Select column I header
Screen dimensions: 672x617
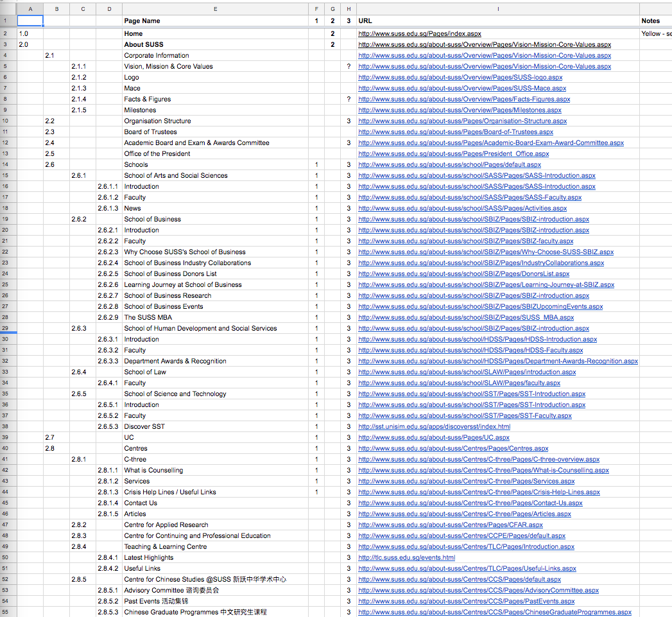pos(497,9)
